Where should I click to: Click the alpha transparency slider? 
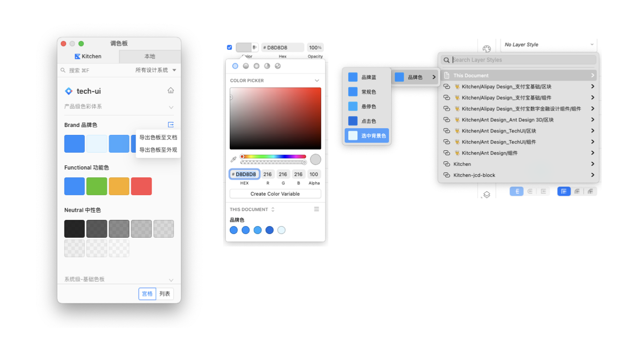(273, 162)
